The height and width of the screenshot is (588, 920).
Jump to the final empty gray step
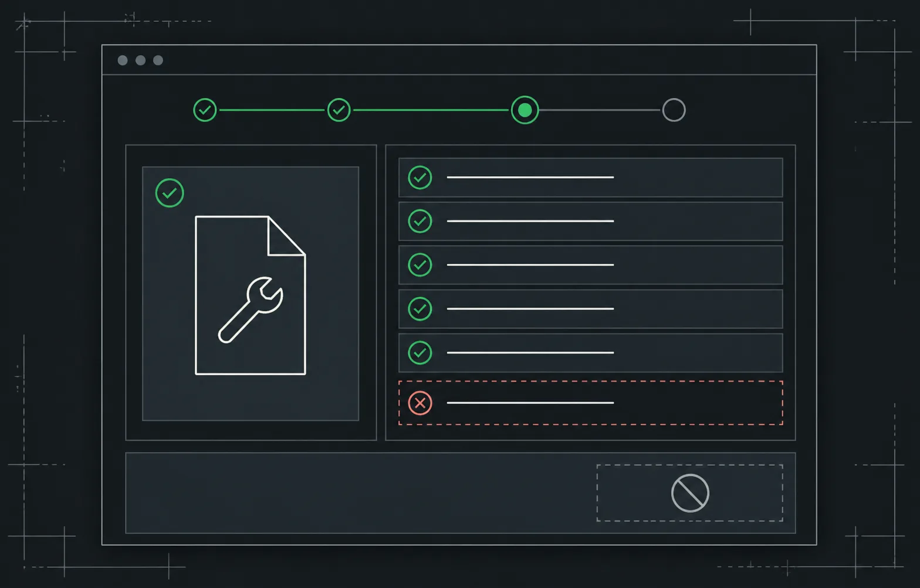click(x=674, y=110)
